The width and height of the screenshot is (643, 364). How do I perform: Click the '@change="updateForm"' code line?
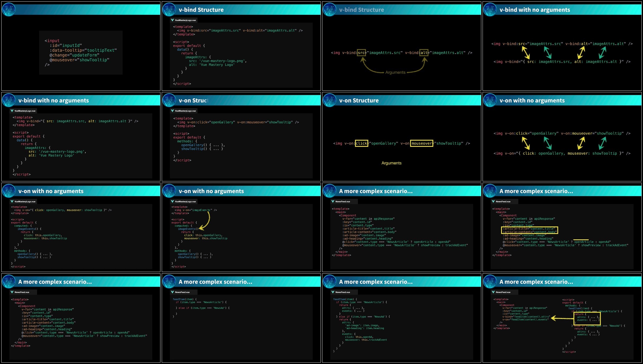(74, 55)
